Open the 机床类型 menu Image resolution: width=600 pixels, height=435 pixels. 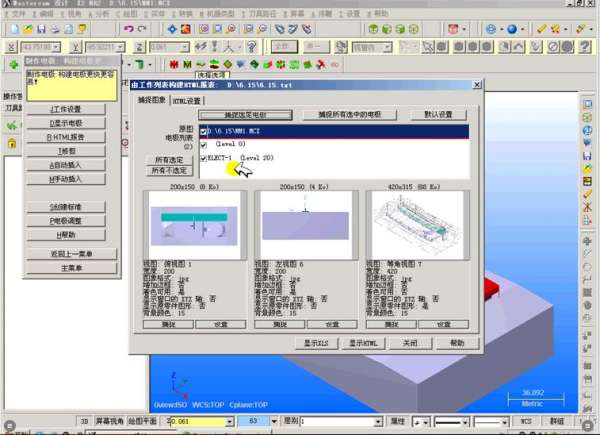coord(217,14)
